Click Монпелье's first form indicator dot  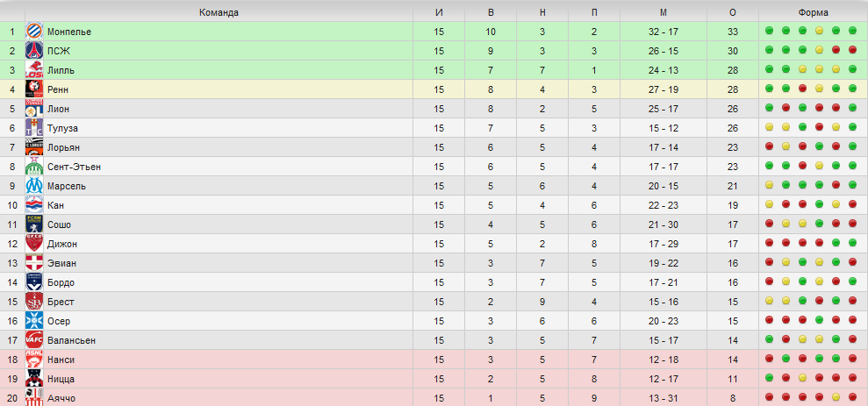pos(770,32)
